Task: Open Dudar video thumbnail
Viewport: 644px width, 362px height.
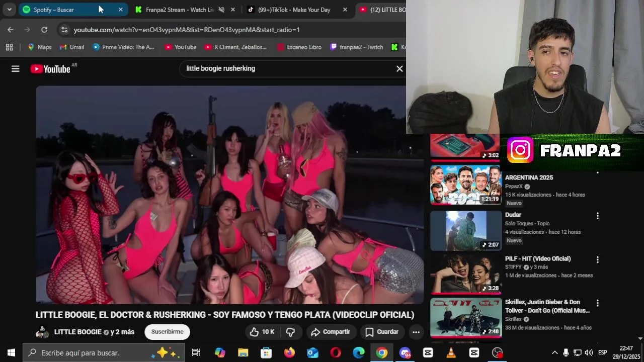Action: (x=466, y=231)
